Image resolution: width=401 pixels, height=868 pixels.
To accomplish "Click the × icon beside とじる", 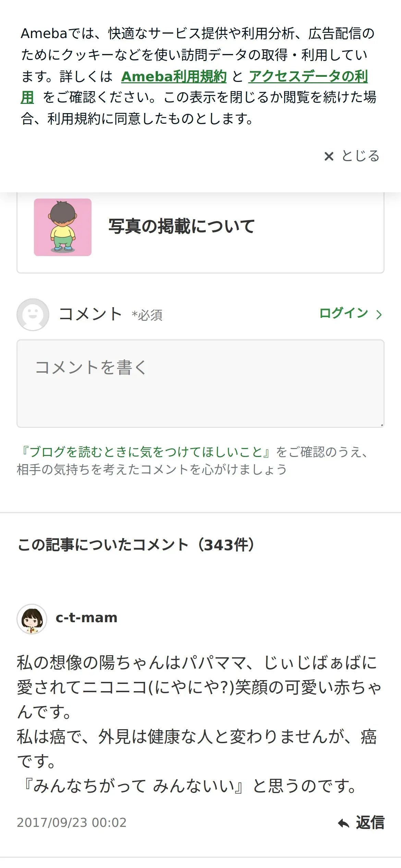I will [x=329, y=156].
